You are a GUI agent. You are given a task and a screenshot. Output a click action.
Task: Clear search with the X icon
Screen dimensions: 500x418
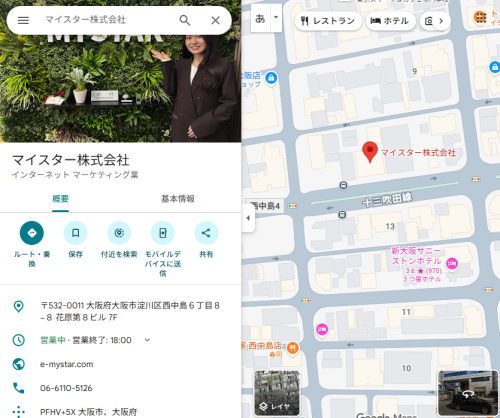pos(215,20)
